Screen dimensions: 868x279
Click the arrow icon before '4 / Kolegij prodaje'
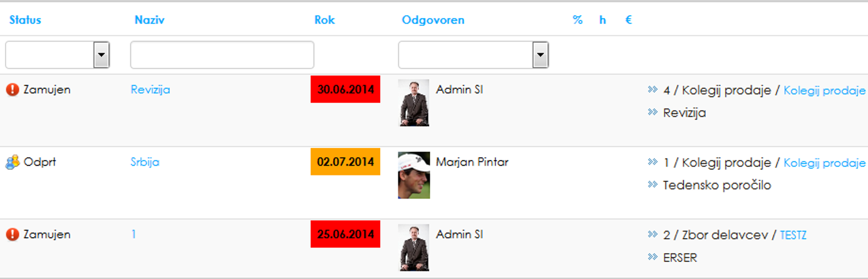pos(653,90)
